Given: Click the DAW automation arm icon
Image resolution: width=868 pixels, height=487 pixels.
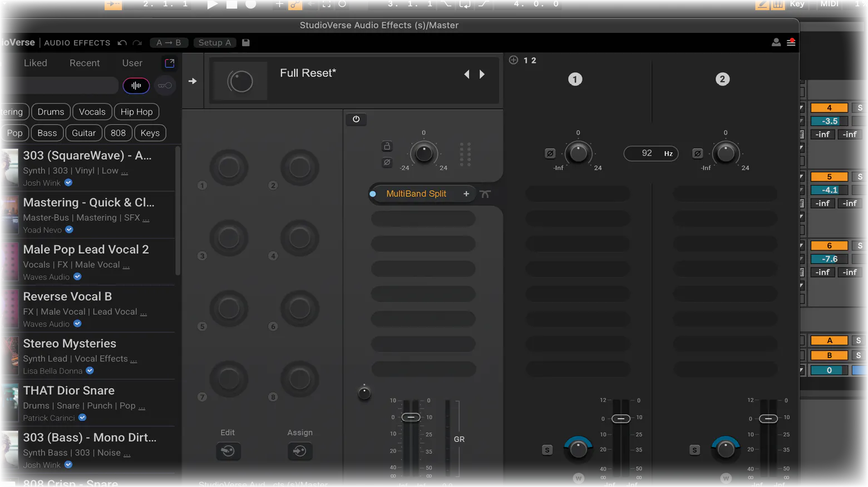Looking at the screenshot, I should tap(295, 4).
